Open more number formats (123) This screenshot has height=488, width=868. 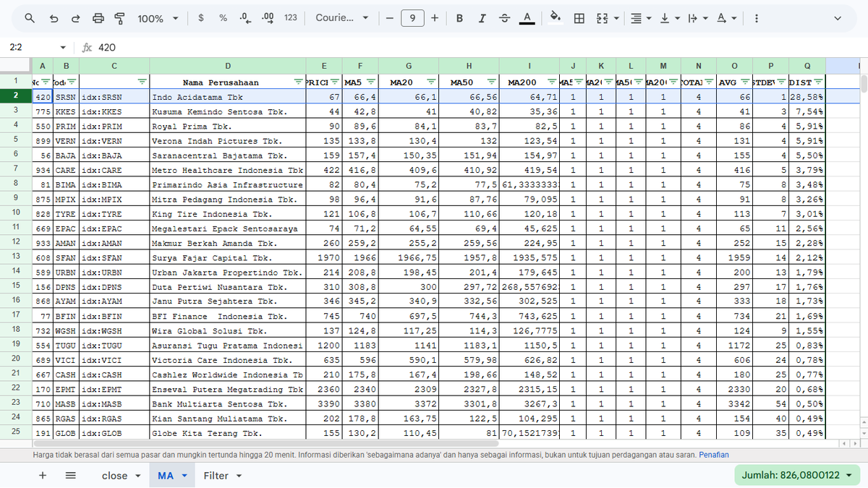point(291,18)
